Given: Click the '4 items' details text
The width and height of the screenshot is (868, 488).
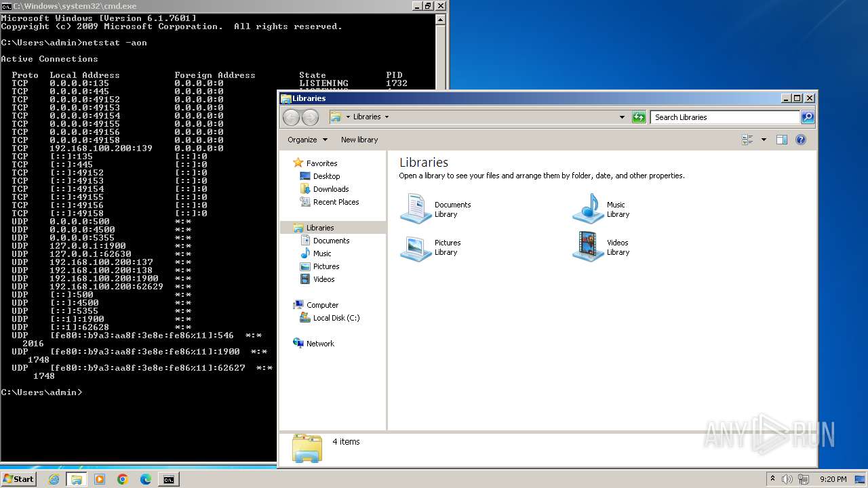Looking at the screenshot, I should (346, 442).
